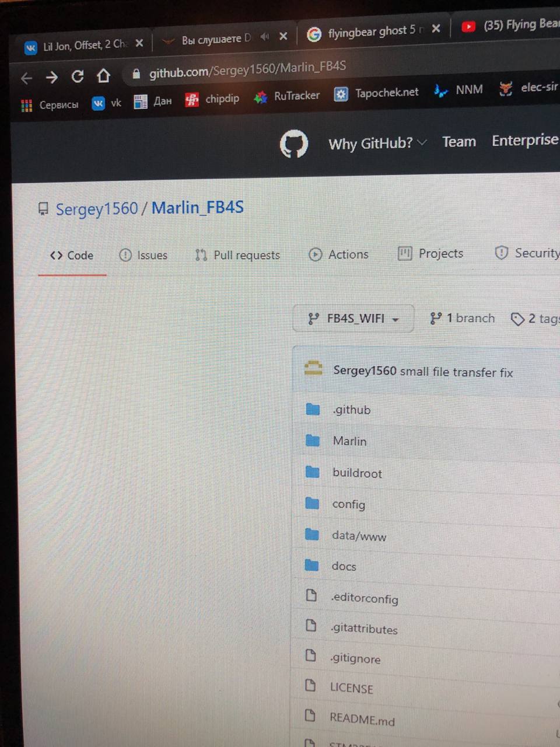Image resolution: width=560 pixels, height=747 pixels.
Task: Open the Team link in GitHub header
Action: coord(459,142)
